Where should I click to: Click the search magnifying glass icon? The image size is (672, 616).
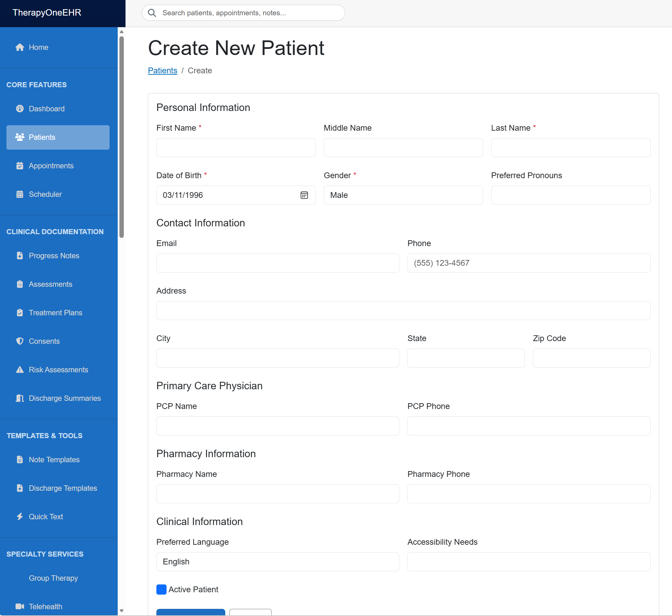152,13
